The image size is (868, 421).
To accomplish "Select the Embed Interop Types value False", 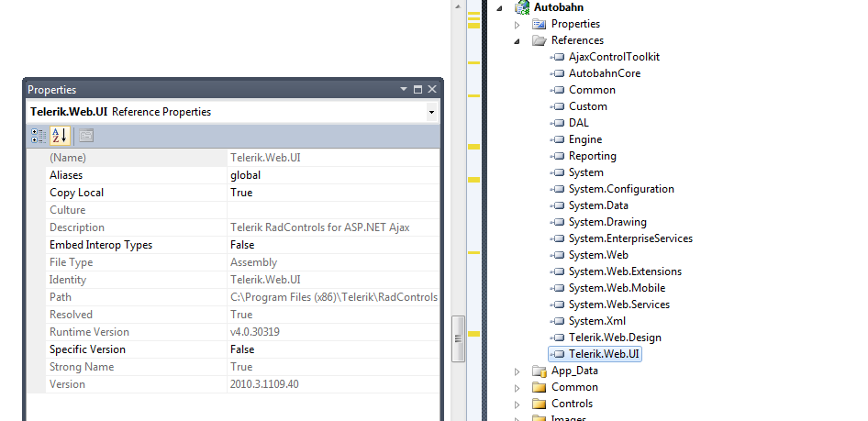I will [242, 245].
